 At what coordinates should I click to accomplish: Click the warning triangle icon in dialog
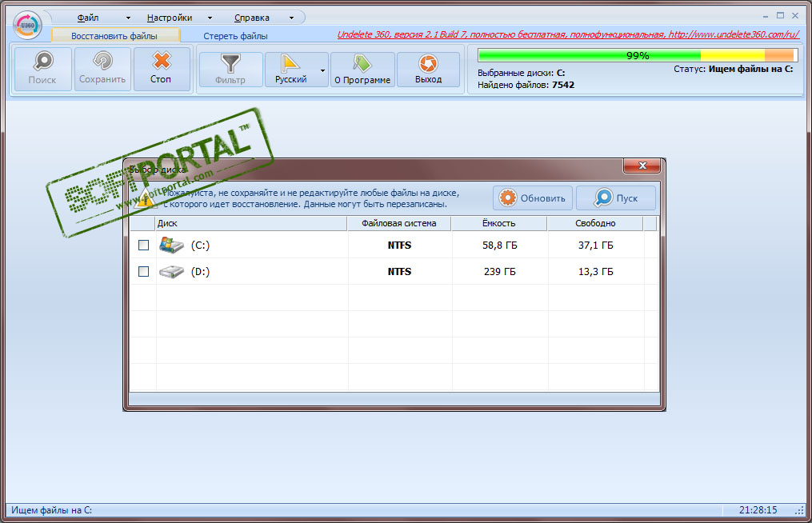tap(144, 199)
